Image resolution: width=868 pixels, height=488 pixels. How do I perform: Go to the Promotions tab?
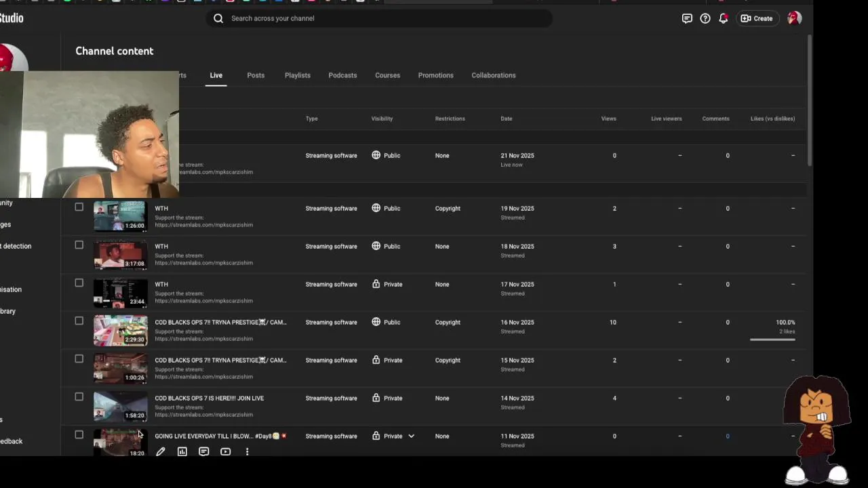[435, 75]
